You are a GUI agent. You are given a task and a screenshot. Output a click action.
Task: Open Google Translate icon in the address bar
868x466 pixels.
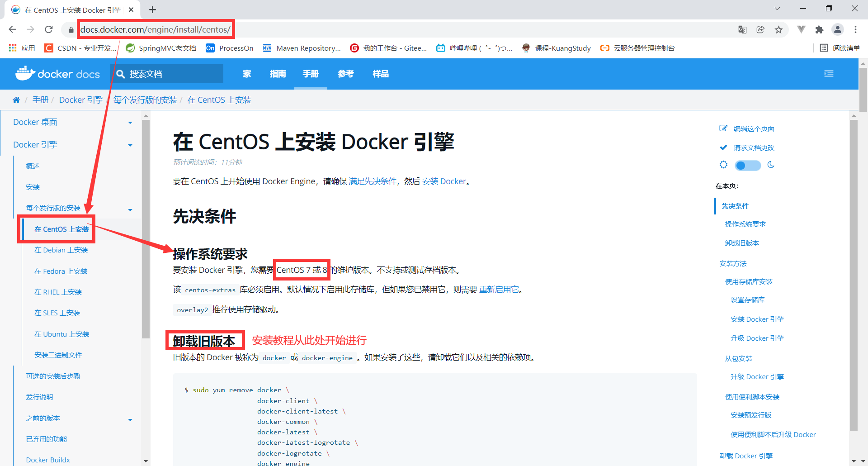coord(742,29)
